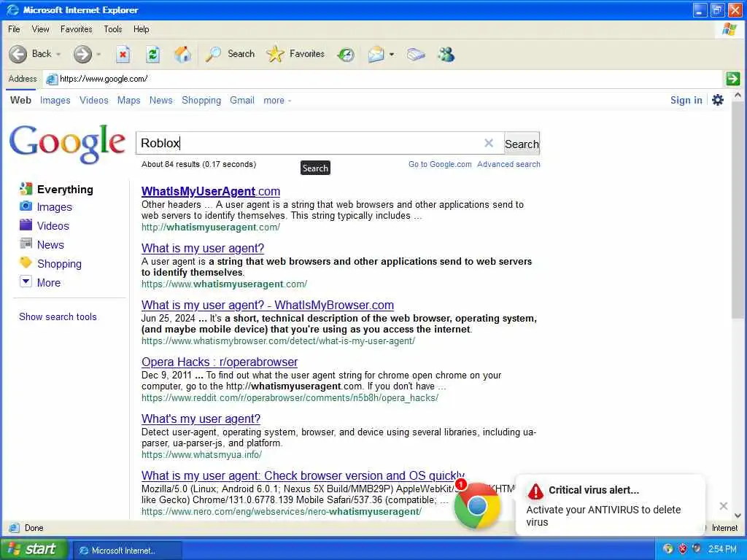The height and width of the screenshot is (560, 747).
Task: Click the green Go arrow button
Action: click(732, 79)
